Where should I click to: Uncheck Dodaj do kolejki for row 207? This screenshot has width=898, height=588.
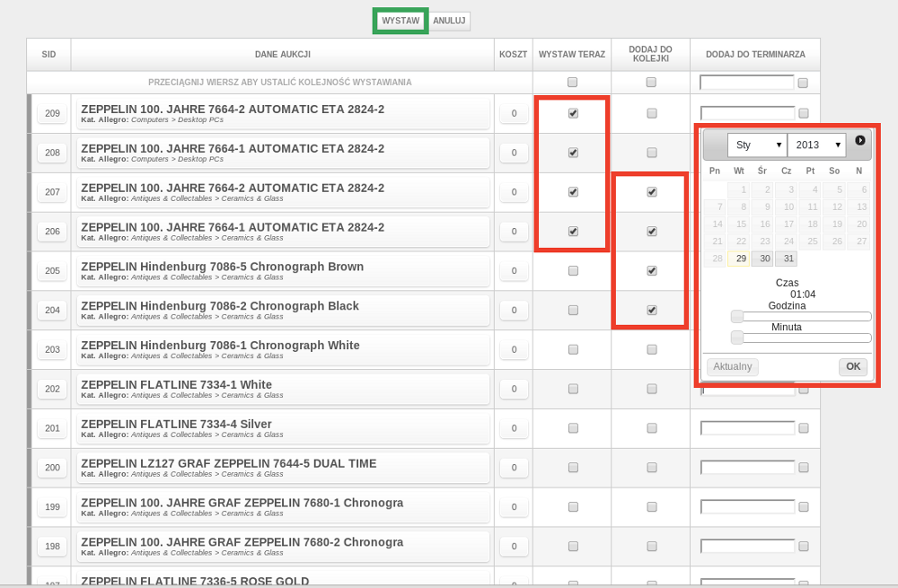pyautogui.click(x=652, y=192)
